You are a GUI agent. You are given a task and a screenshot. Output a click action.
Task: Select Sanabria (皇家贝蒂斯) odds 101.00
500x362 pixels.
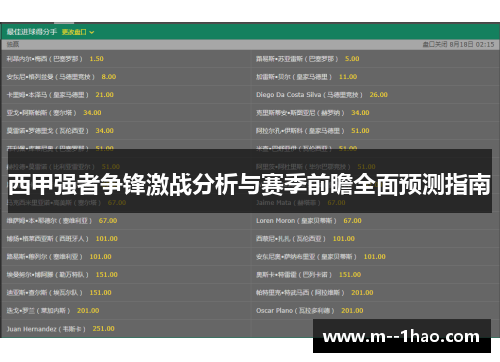375,257
